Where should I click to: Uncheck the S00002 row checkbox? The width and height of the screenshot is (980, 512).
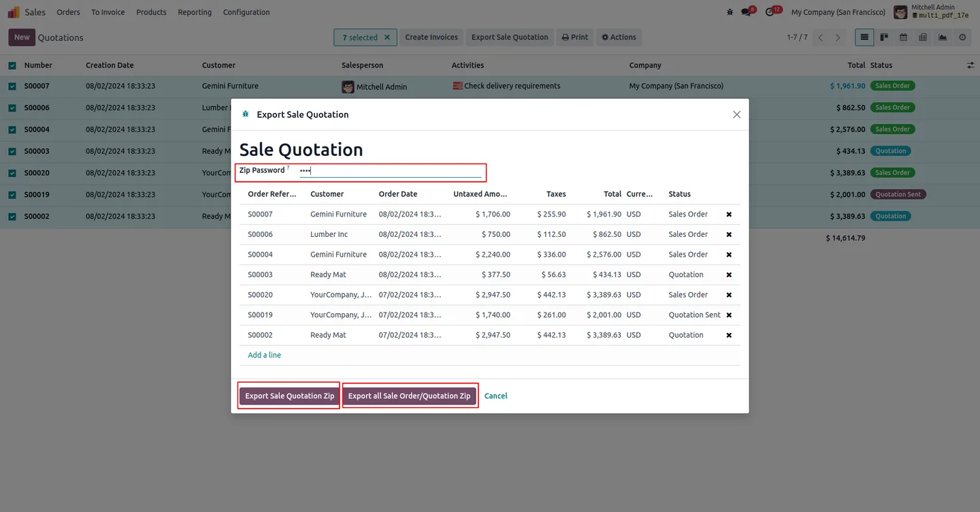click(12, 217)
